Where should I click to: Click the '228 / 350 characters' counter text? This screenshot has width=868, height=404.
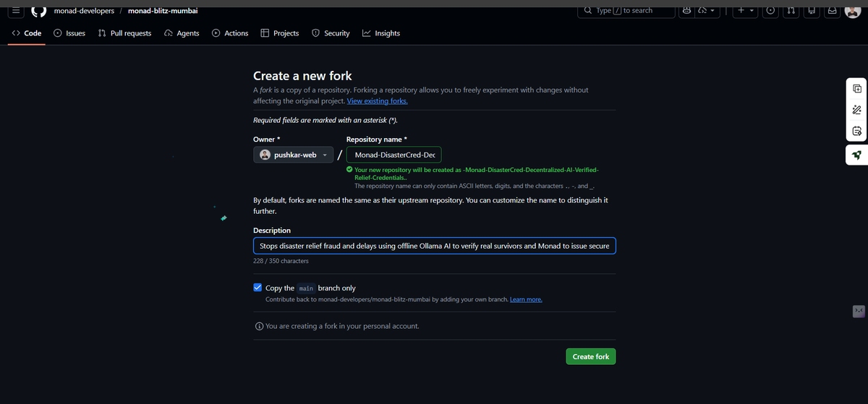click(x=281, y=261)
